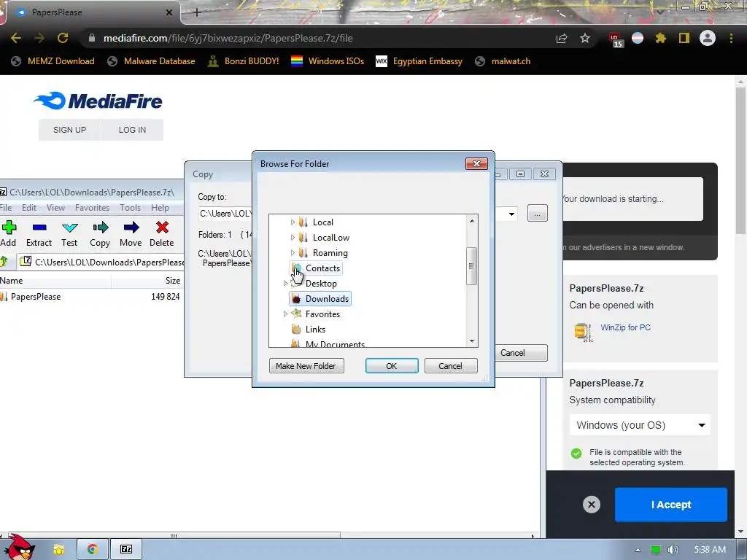Open the WinZip for PC link
The width and height of the screenshot is (747, 560).
tap(625, 327)
